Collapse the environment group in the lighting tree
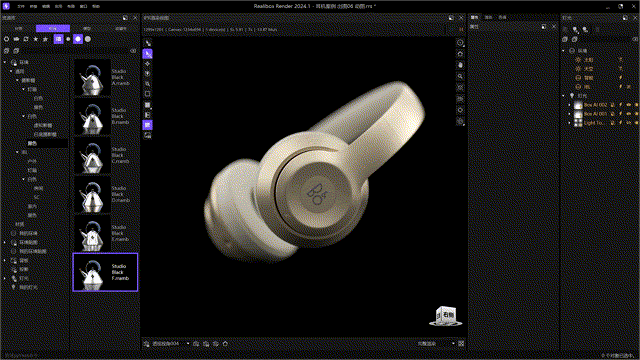This screenshot has height=360, width=640. pyautogui.click(x=563, y=51)
